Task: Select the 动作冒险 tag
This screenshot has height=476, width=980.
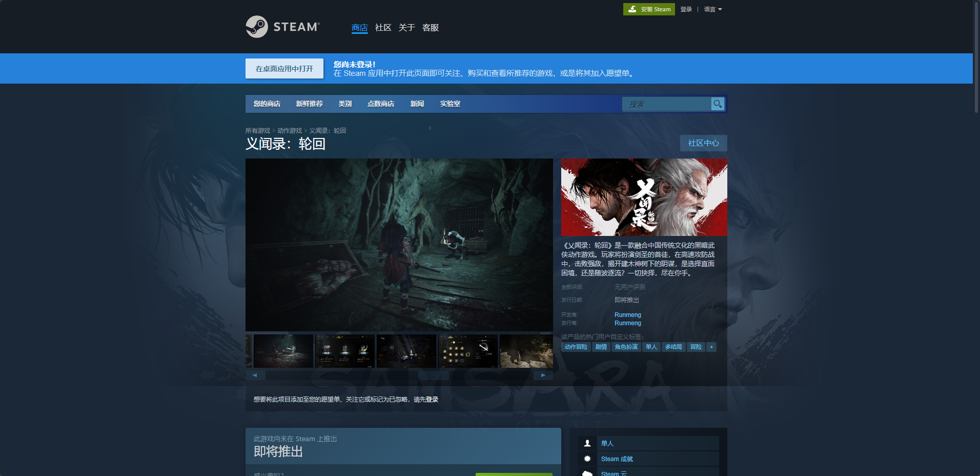Action: [576, 347]
